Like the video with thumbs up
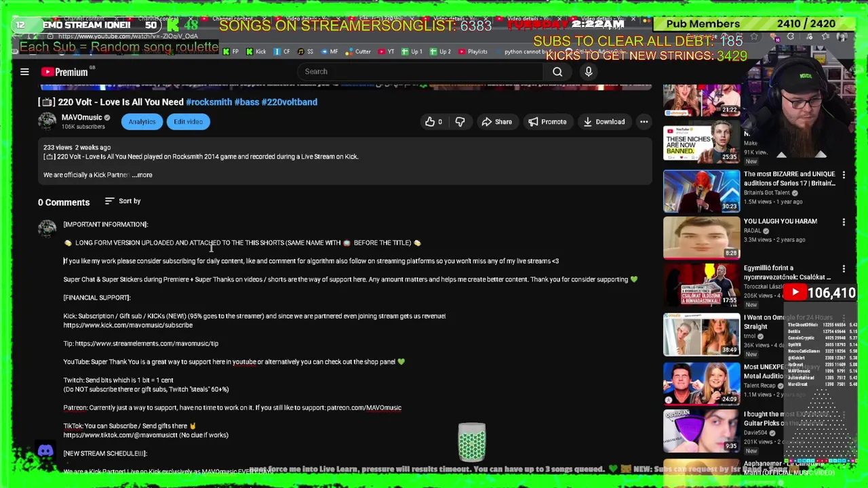The image size is (868, 488). click(434, 122)
